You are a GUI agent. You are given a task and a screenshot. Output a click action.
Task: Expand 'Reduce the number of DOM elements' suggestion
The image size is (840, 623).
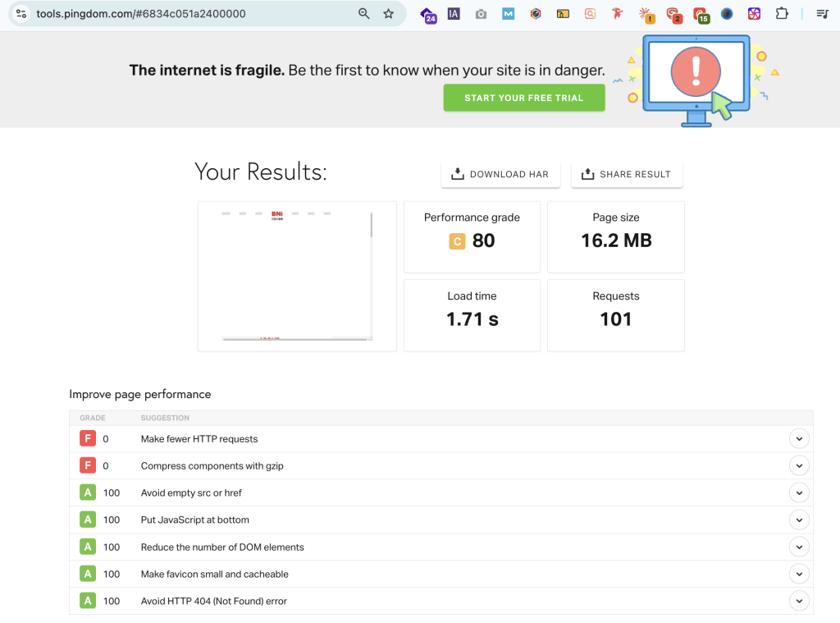[799, 547]
